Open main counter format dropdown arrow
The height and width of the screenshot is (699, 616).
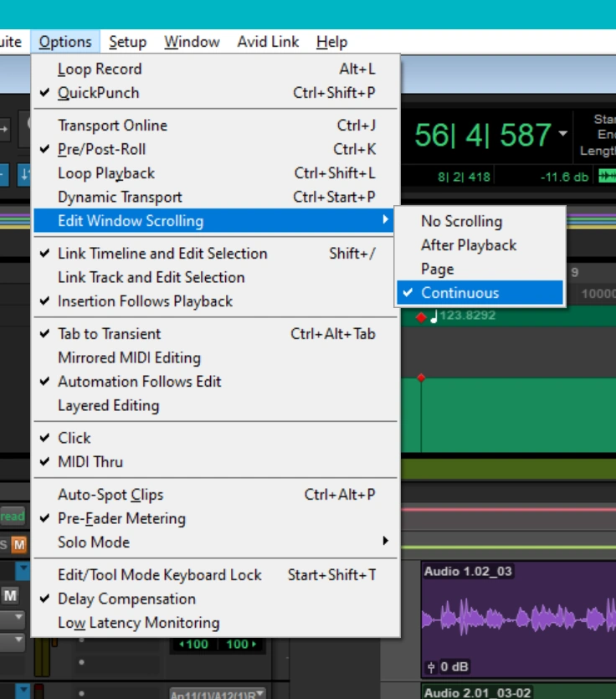562,134
